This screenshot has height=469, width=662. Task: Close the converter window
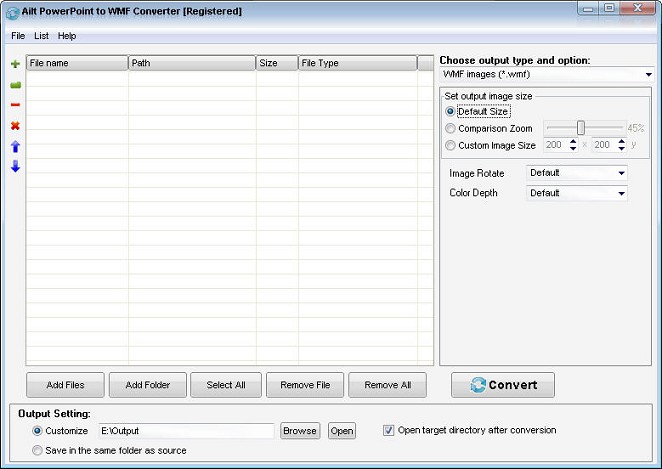tap(638, 8)
